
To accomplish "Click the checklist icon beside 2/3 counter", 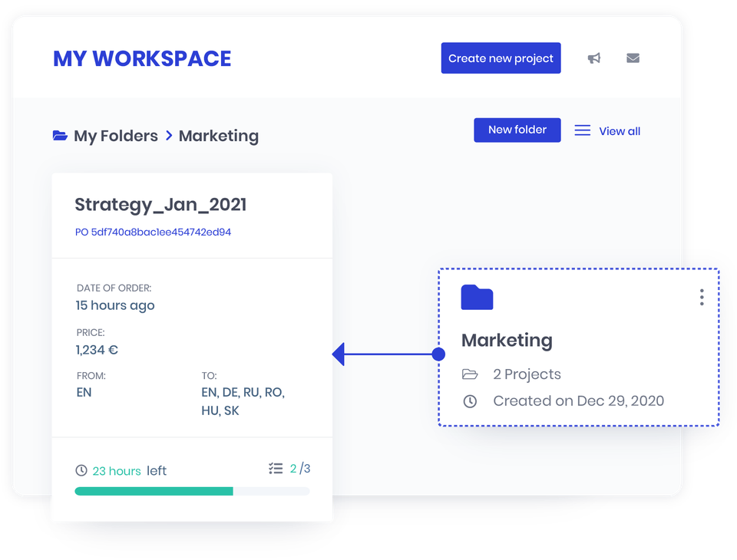I will pyautogui.click(x=276, y=468).
